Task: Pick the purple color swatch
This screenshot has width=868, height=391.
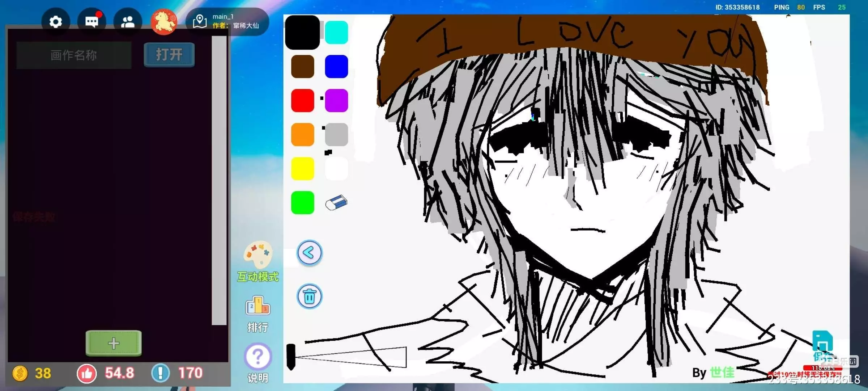Action: pyautogui.click(x=336, y=101)
